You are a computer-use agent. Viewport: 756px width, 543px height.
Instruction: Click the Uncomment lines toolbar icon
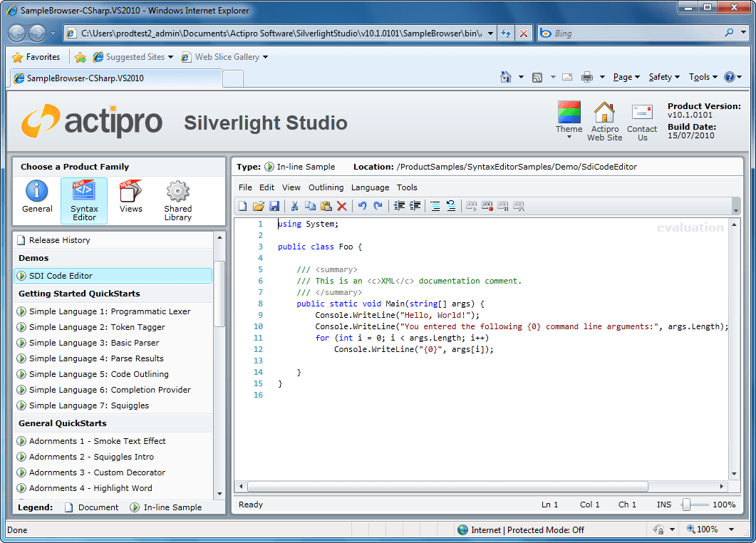click(x=451, y=207)
